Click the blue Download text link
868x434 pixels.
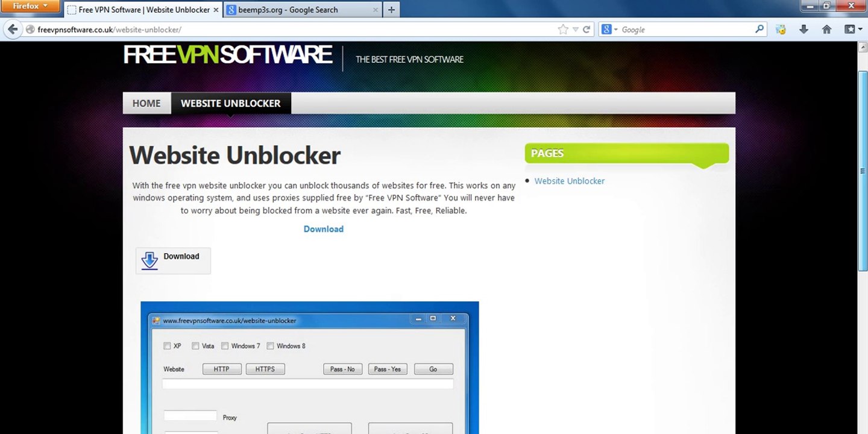(x=324, y=229)
